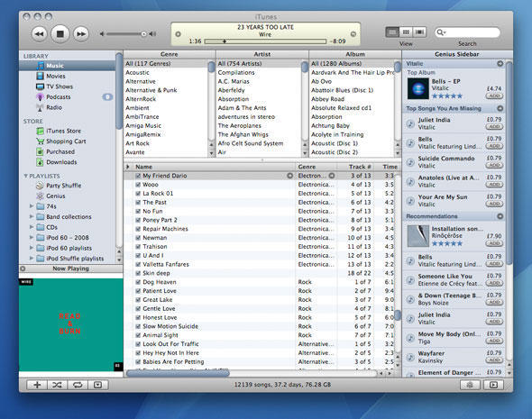Uncheck the song Repair Machines
This screenshot has height=419, width=532.
click(138, 229)
